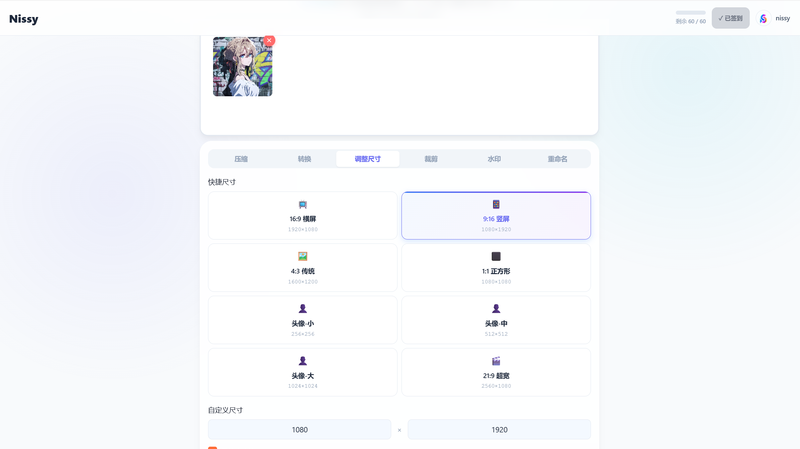800x449 pixels.
Task: Remove the uploaded image with red X
Action: pyautogui.click(x=269, y=40)
